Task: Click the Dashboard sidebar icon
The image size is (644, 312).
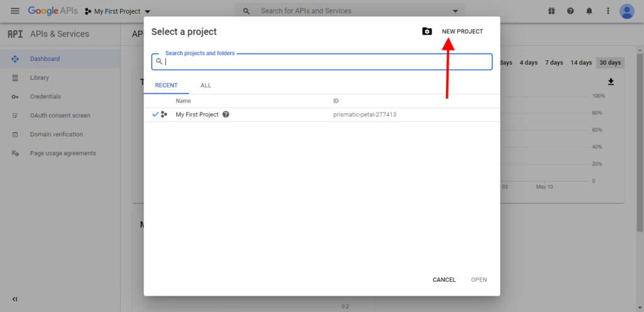Action: pos(15,58)
